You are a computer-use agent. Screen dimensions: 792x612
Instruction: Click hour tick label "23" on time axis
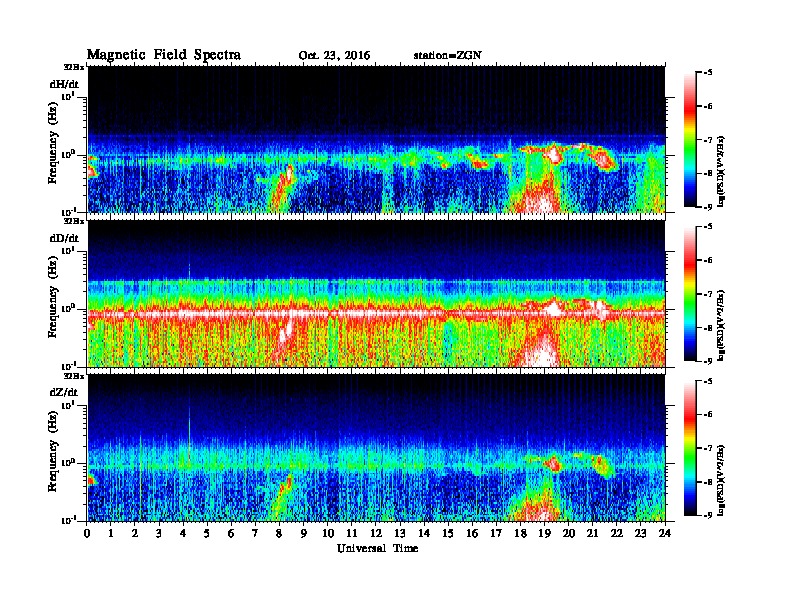click(x=641, y=534)
